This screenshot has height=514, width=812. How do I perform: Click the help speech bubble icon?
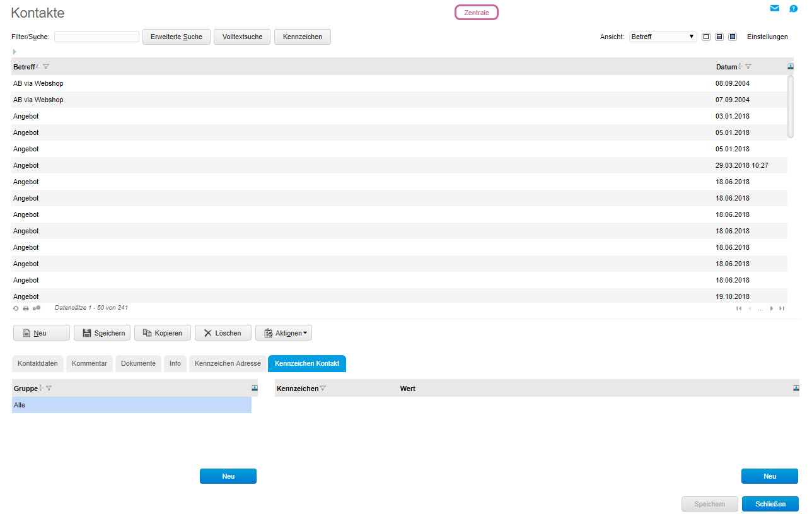pyautogui.click(x=794, y=8)
